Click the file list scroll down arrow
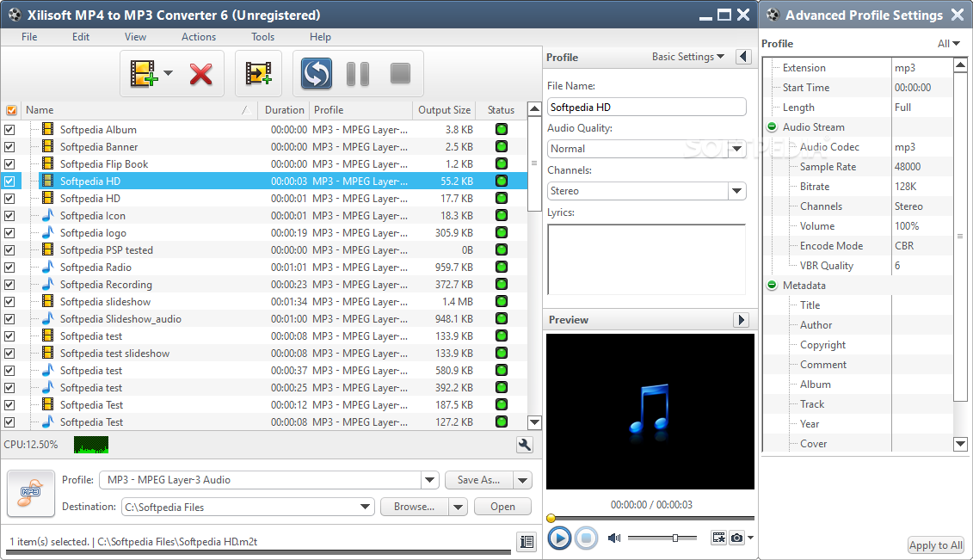 click(x=534, y=422)
